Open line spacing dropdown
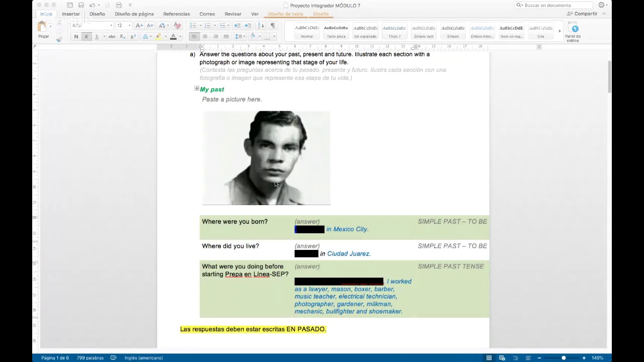This screenshot has width=644, height=362. [x=240, y=37]
